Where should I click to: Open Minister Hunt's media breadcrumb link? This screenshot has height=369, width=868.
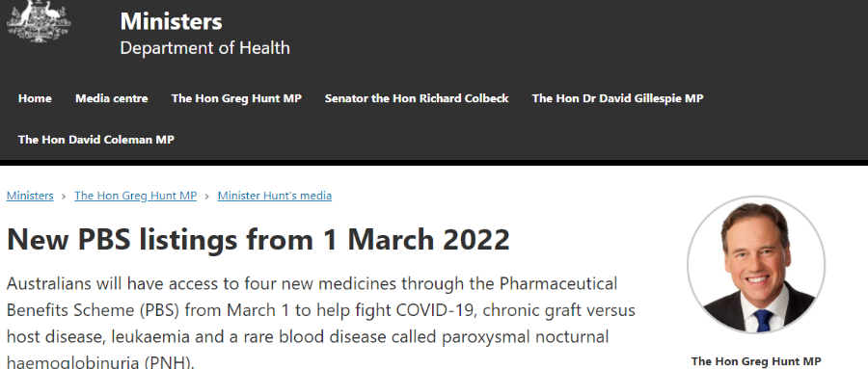275,196
